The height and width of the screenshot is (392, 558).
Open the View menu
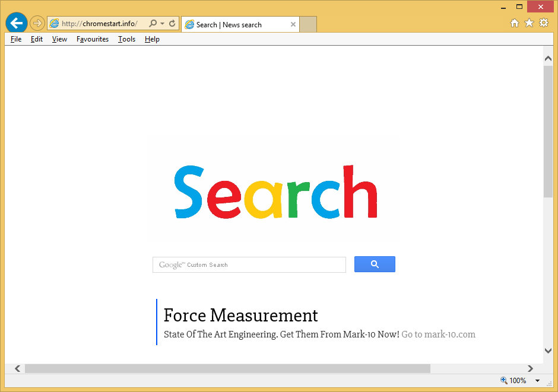(x=59, y=39)
